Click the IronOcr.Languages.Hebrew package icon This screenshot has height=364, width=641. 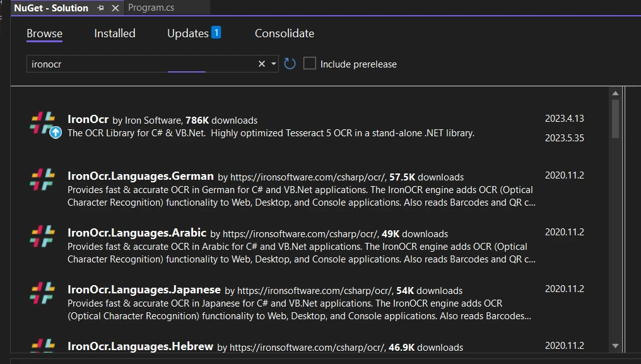tap(42, 345)
